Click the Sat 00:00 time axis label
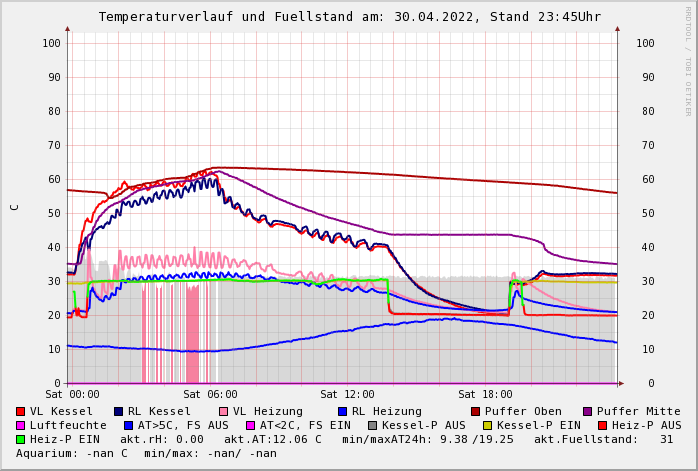This screenshot has height=471, width=698. [72, 395]
